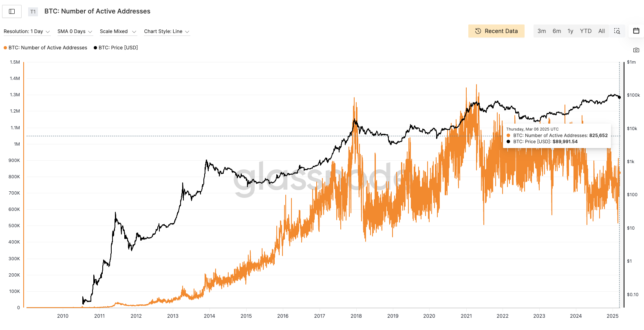Toggle the sidebar panel icon
The image size is (644, 330).
click(12, 11)
